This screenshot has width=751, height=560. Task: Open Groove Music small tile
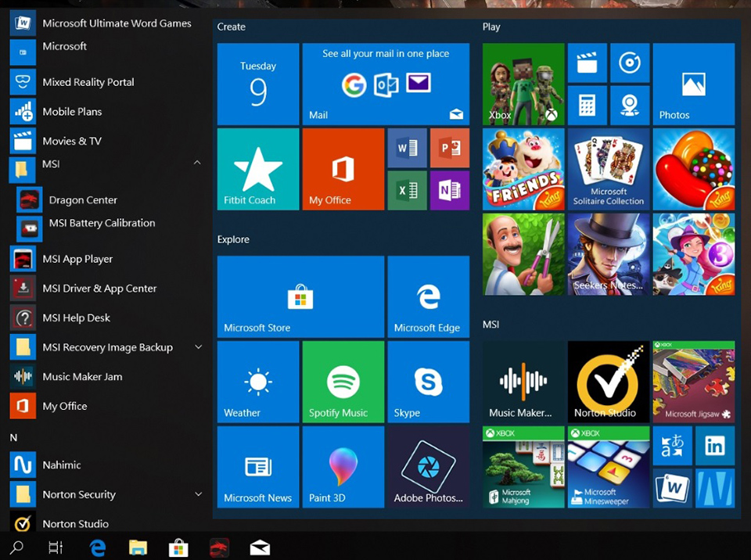630,63
